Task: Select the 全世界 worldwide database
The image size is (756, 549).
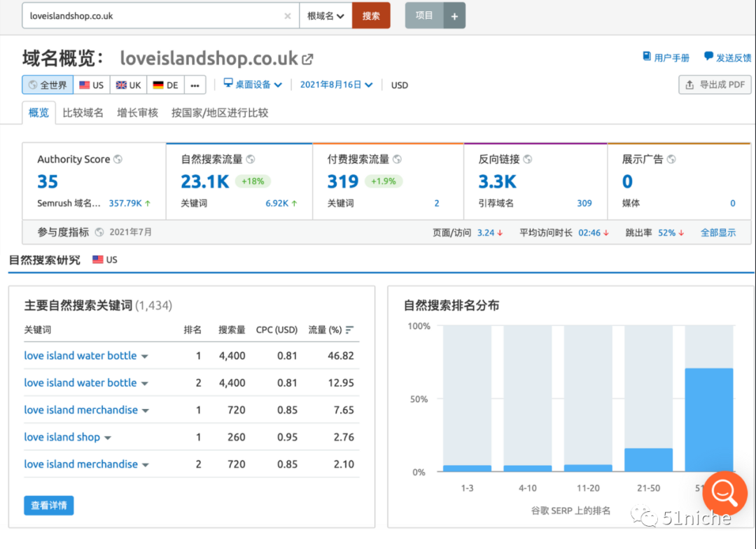Action: 48,85
